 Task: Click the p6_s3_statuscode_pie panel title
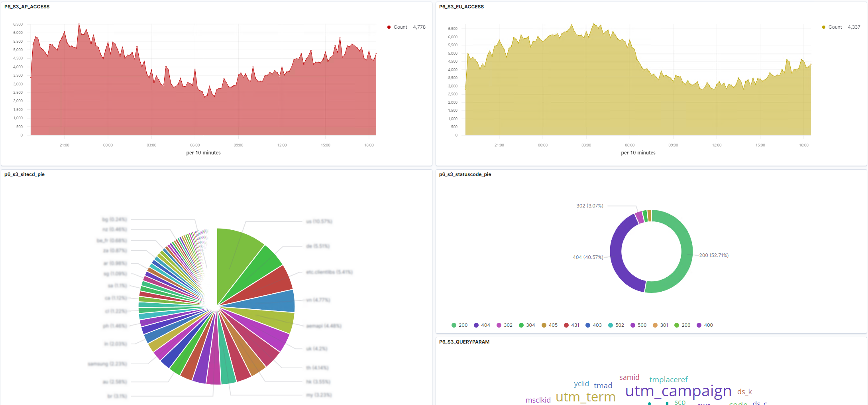coord(465,174)
